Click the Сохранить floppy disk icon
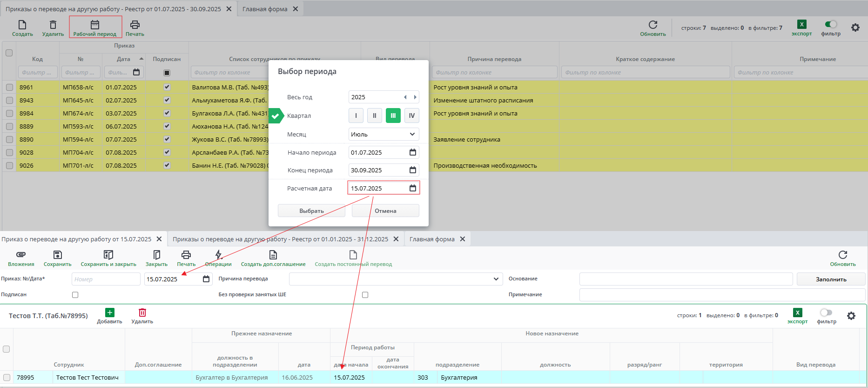This screenshot has width=868, height=388. pos(57,255)
